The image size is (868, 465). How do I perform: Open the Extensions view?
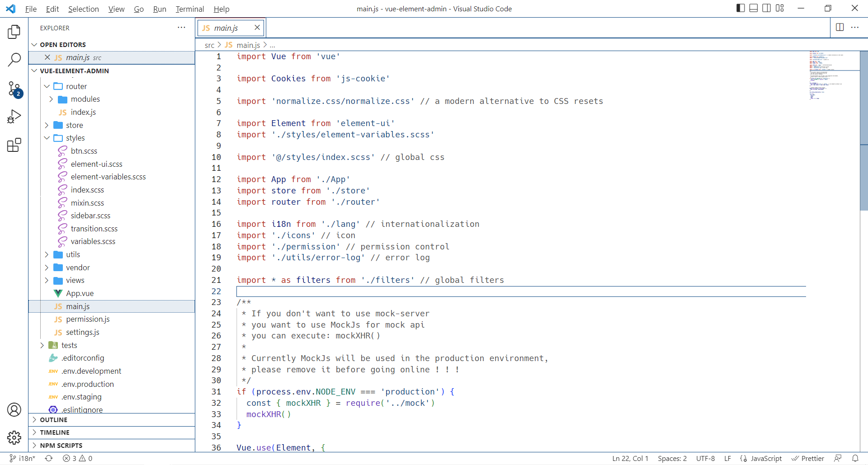(14, 145)
